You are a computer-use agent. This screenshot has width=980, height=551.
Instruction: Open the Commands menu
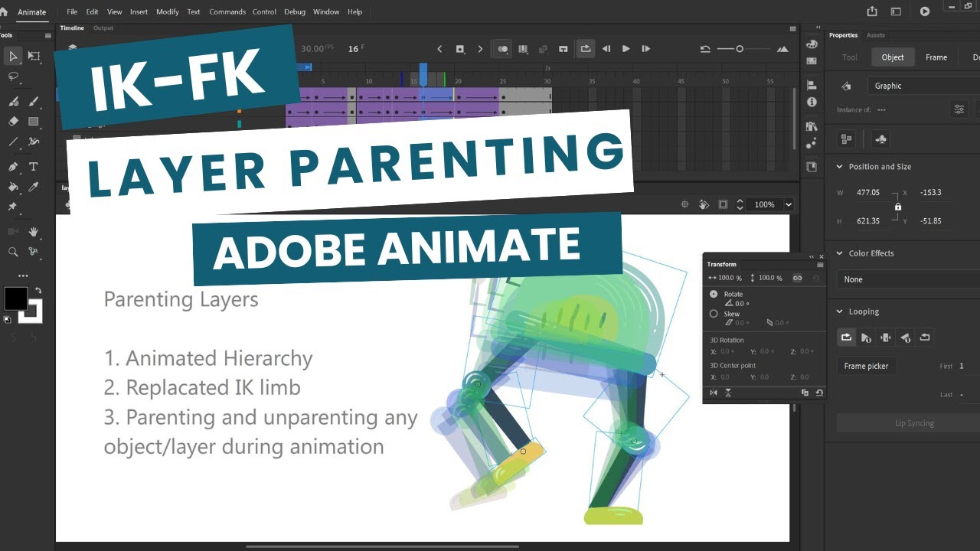pos(227,11)
